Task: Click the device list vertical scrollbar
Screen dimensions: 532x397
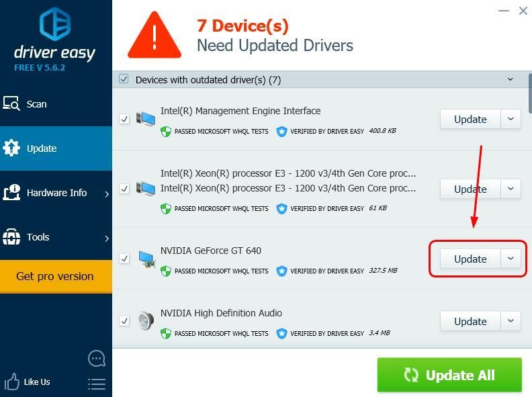Action: click(x=529, y=93)
